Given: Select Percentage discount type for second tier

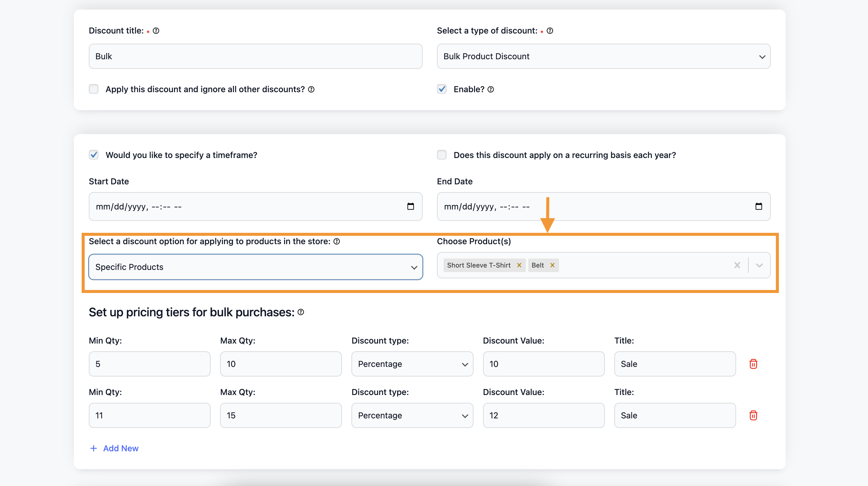Looking at the screenshot, I should pyautogui.click(x=412, y=416).
